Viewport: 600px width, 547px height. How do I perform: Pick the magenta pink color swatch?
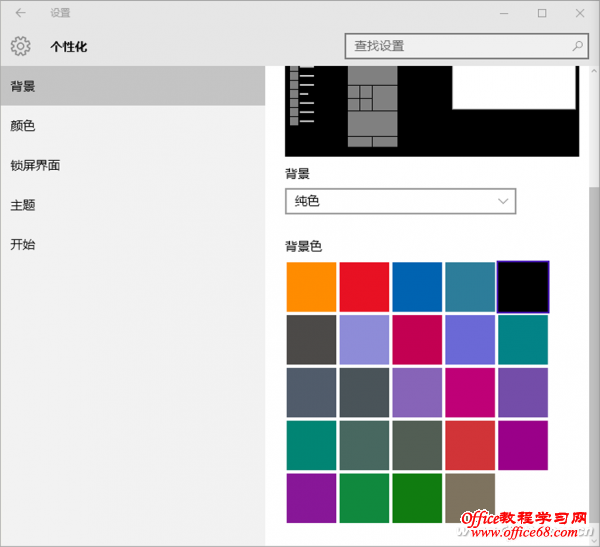[470, 393]
